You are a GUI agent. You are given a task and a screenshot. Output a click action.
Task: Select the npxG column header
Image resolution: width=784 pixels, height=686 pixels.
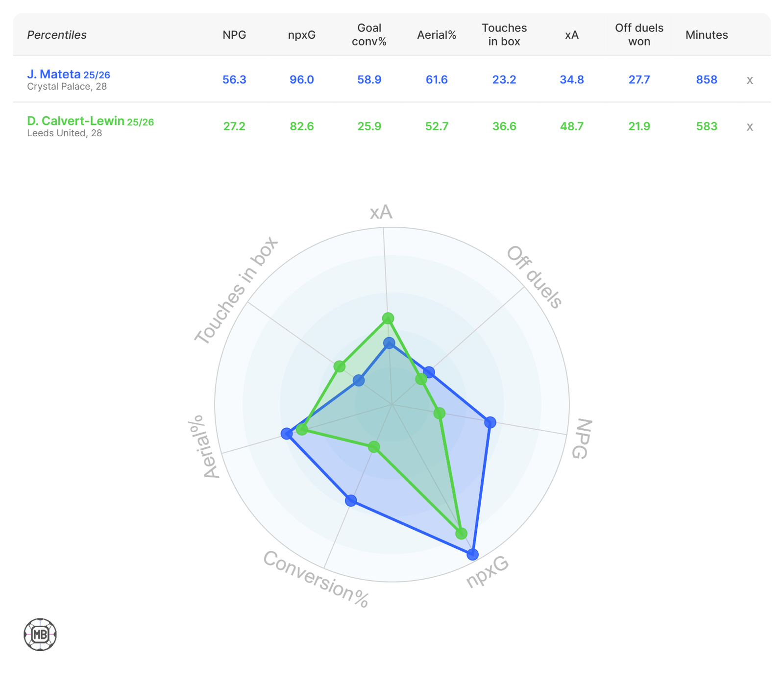[301, 35]
